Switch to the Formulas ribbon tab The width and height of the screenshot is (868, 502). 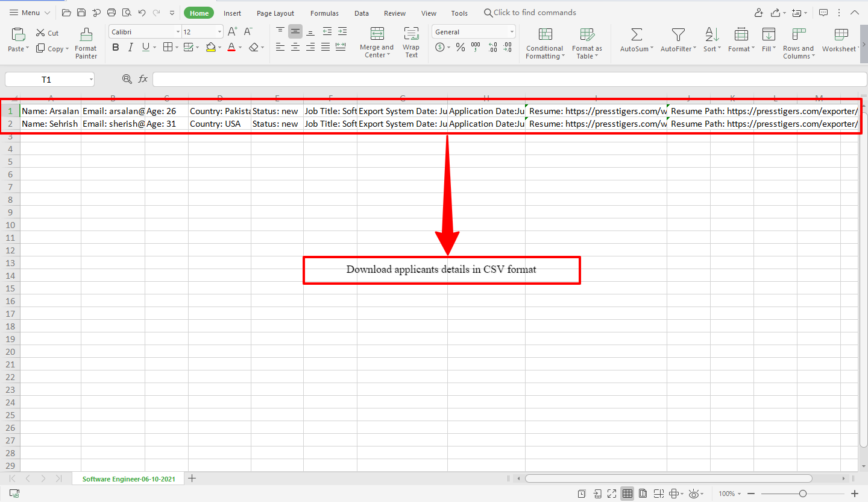(324, 13)
